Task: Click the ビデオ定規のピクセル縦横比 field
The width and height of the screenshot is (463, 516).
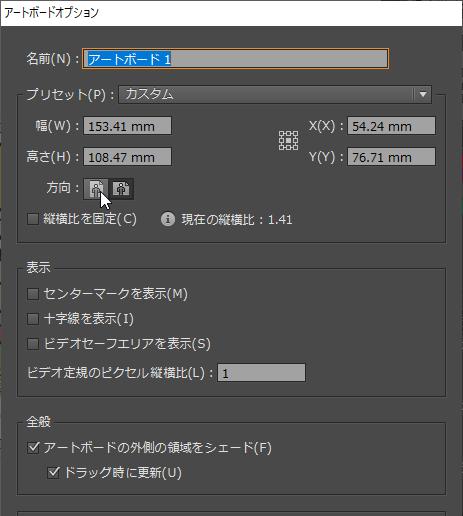Action: click(x=261, y=373)
